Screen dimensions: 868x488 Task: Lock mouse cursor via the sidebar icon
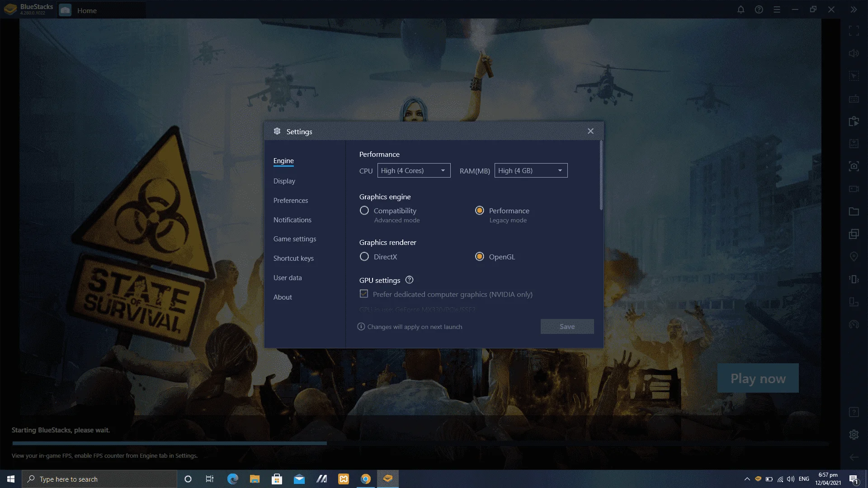coord(854,76)
